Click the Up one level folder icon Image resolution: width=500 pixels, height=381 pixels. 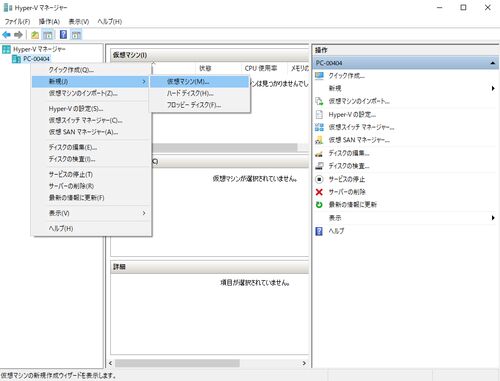(x=35, y=35)
